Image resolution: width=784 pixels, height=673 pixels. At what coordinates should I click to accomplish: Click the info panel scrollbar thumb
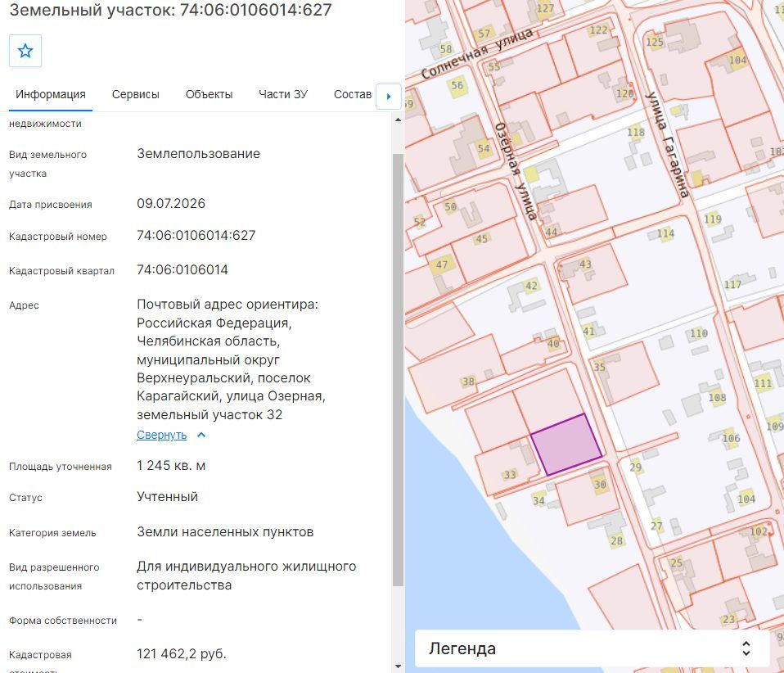398,370
